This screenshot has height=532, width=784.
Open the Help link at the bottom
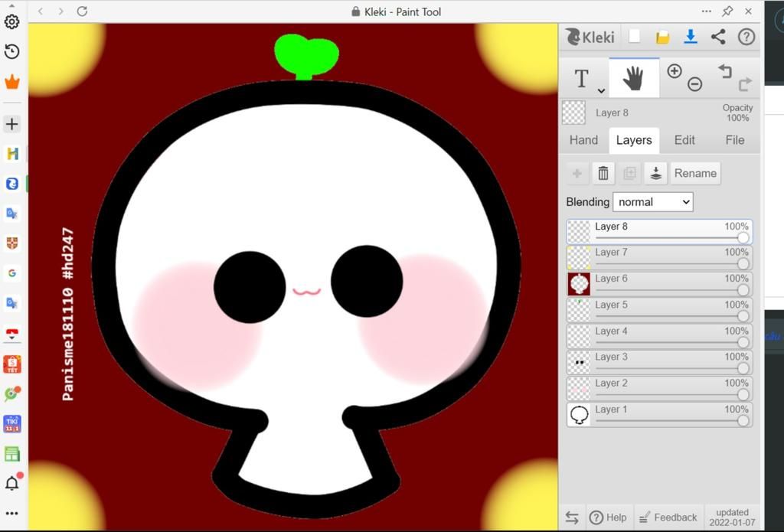(608, 517)
